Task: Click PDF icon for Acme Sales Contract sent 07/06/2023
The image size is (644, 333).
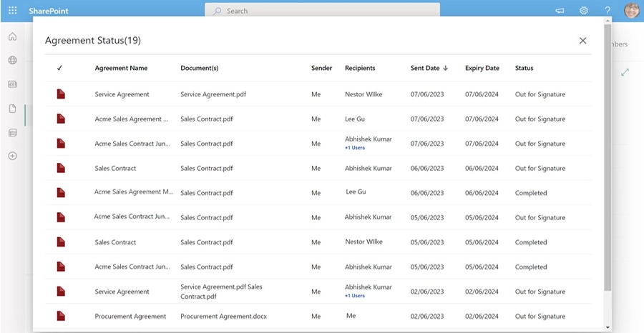Action: click(61, 143)
